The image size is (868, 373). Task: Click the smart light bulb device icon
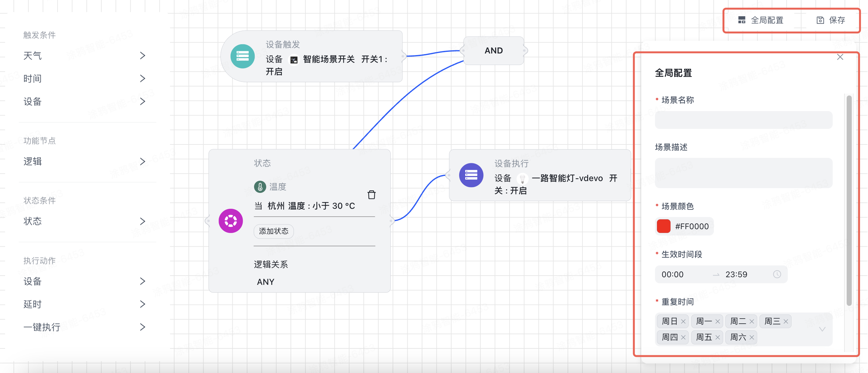(x=522, y=179)
